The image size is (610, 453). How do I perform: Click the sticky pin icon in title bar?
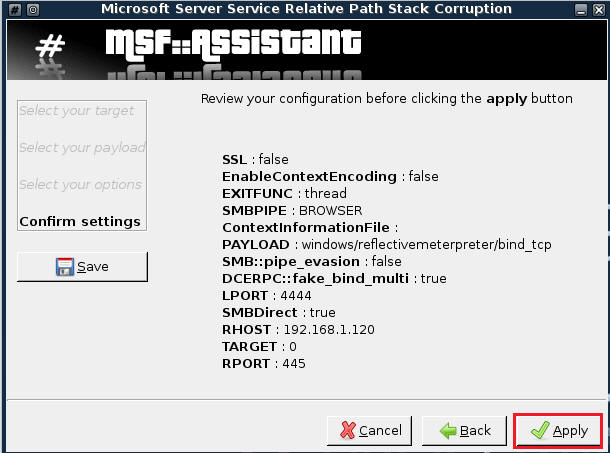pos(33,9)
